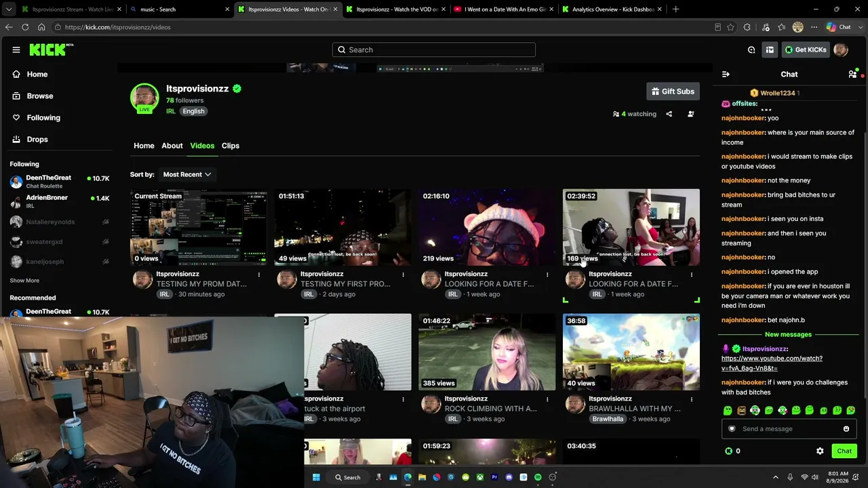The image size is (868, 488).
Task: Click the Get KICKs button
Action: click(x=806, y=49)
